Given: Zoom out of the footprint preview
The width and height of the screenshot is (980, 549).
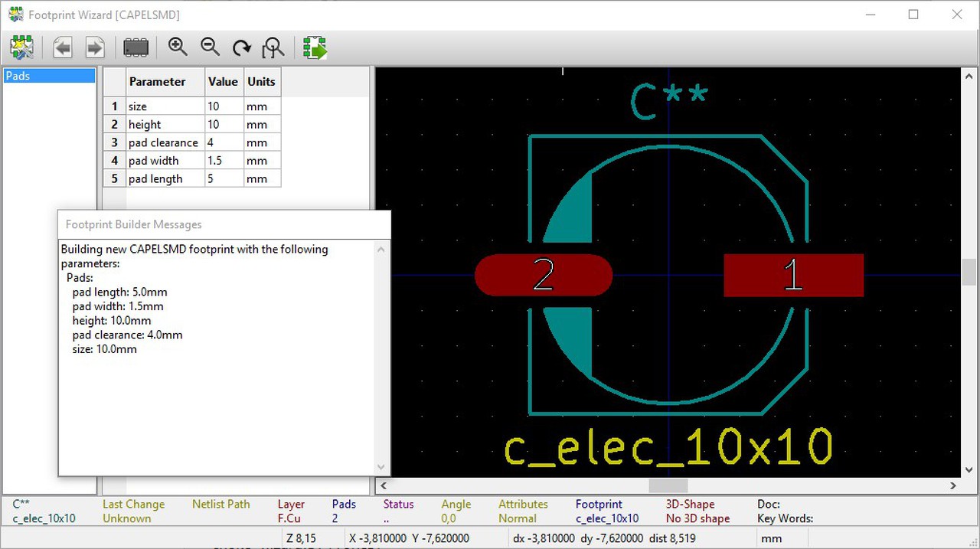Looking at the screenshot, I should [x=210, y=47].
